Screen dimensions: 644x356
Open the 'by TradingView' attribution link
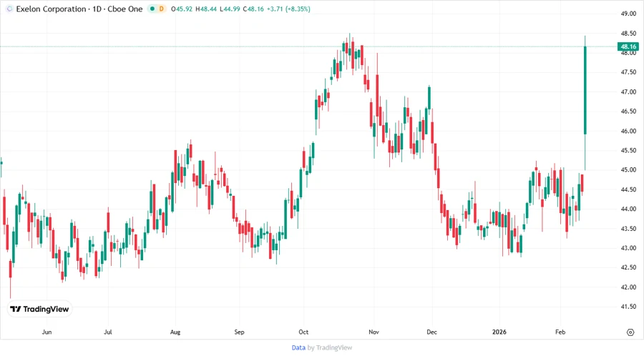click(x=330, y=348)
